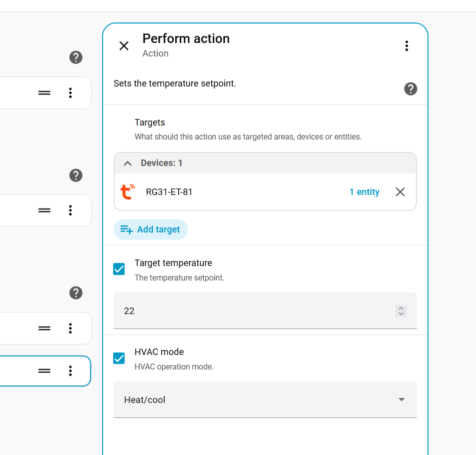The width and height of the screenshot is (476, 455).
Task: Click the Tuya icon for RG31-ET-81
Action: click(128, 192)
